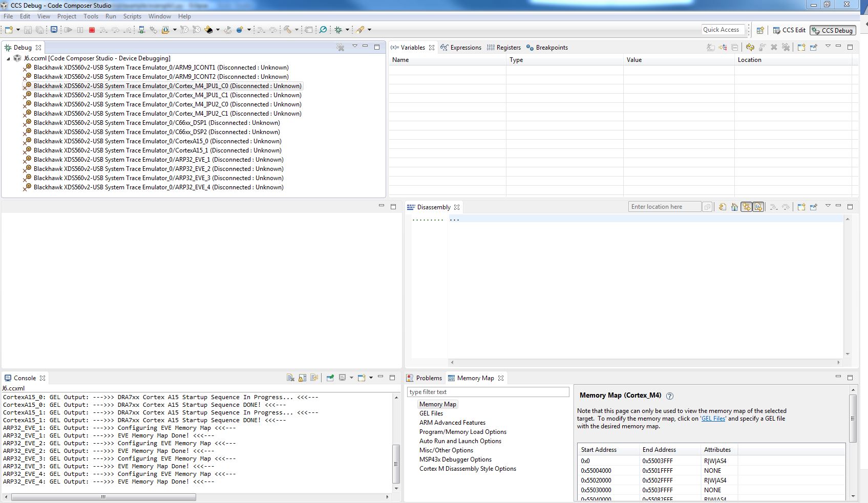Image resolution: width=868 pixels, height=503 pixels.
Task: Click the Clear Console icon
Action: (290, 378)
